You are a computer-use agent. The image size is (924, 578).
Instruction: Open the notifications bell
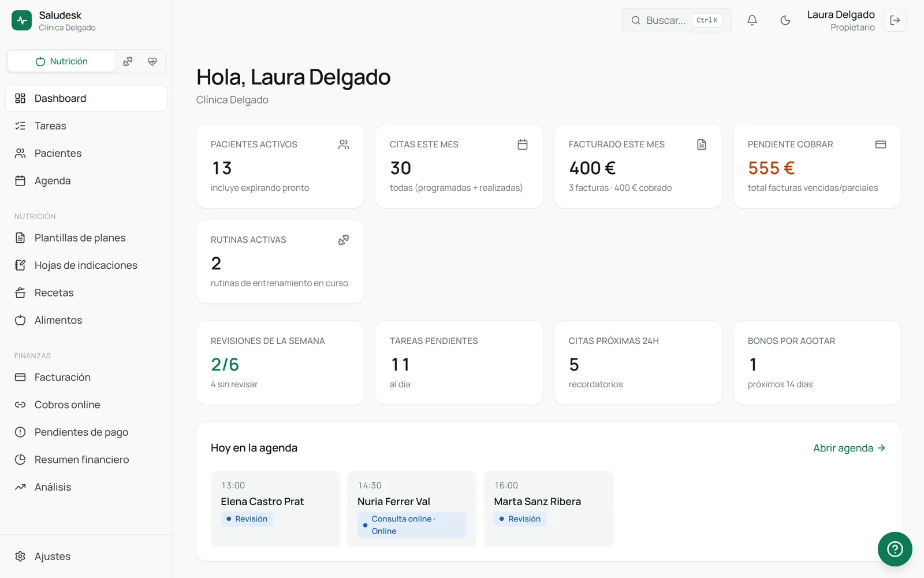[752, 20]
